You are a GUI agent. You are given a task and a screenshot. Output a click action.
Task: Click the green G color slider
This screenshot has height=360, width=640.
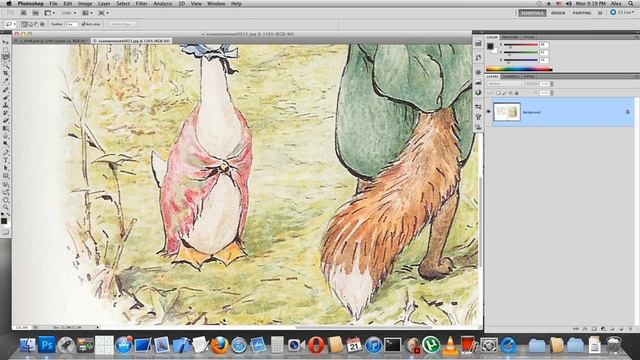point(521,52)
